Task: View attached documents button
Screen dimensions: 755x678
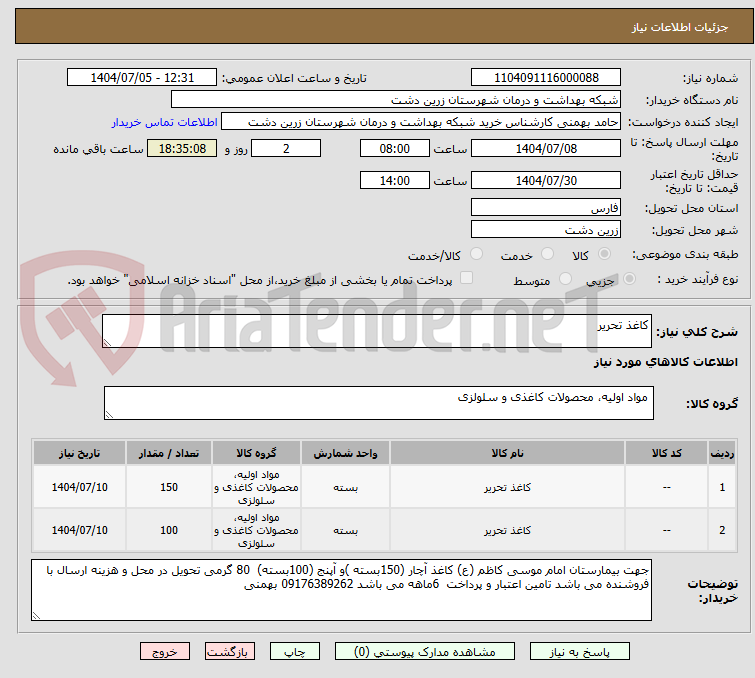Action: click(x=425, y=652)
